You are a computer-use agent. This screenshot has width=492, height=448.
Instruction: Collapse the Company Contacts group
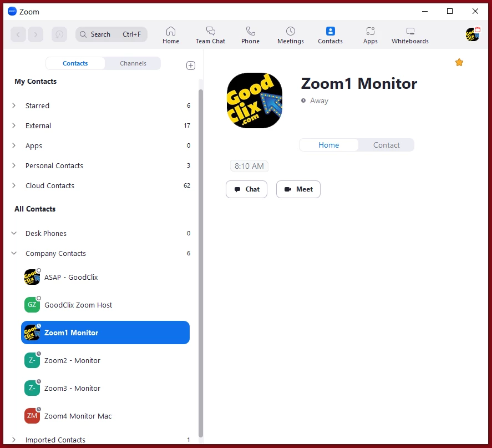pyautogui.click(x=14, y=253)
